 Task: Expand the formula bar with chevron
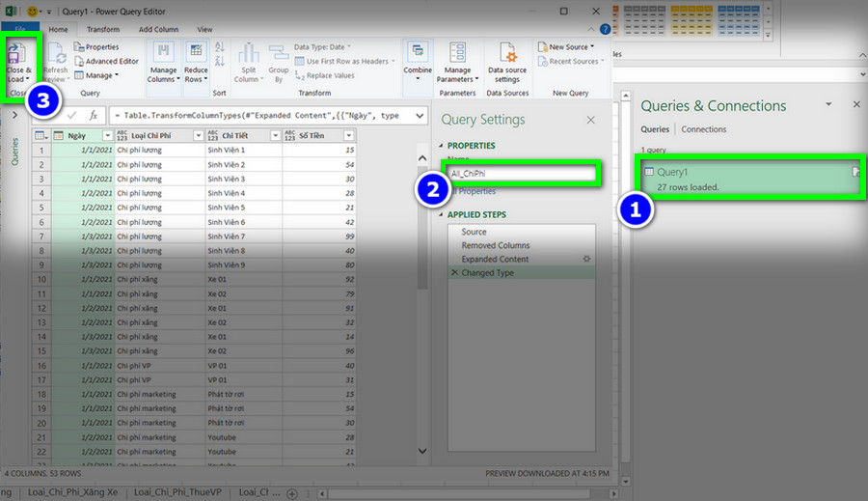pos(420,116)
